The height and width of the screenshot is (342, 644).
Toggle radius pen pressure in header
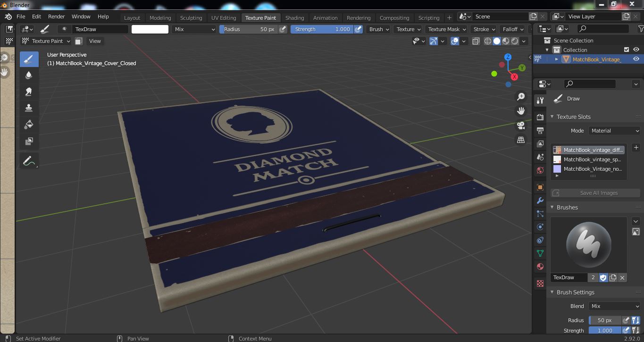click(283, 29)
